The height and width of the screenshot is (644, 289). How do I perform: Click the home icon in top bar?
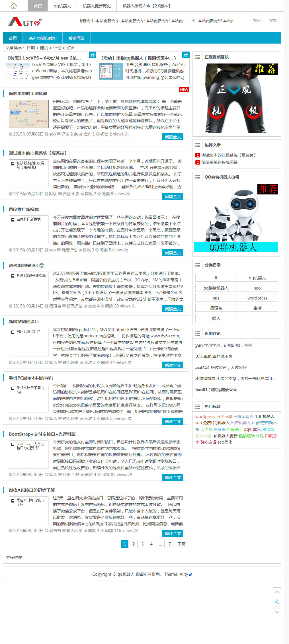[14, 6]
